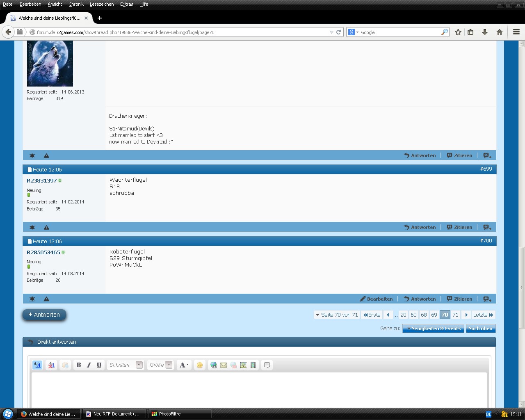The width and height of the screenshot is (525, 420).
Task: Click the remove formatting icon
Action: pos(51,365)
